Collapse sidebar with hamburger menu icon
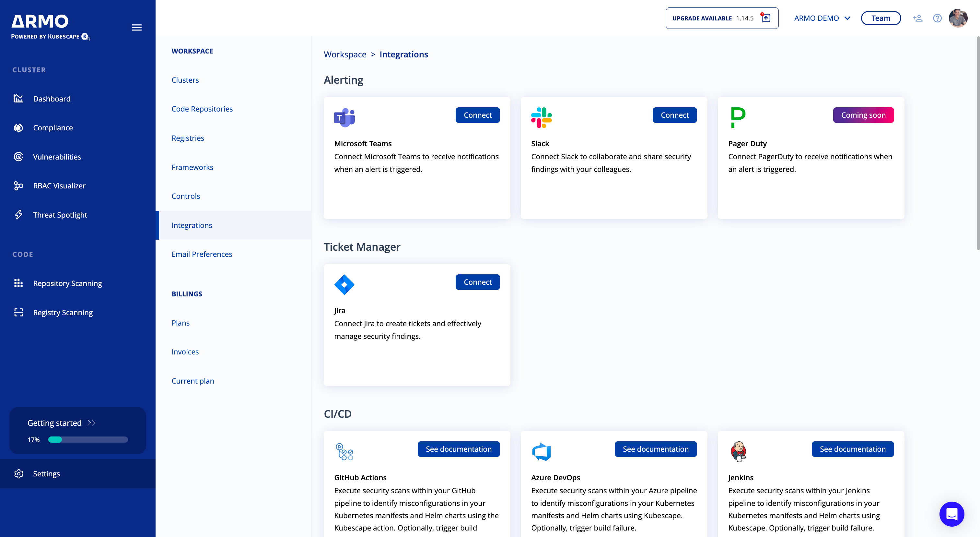The height and width of the screenshot is (537, 980). [x=136, y=28]
